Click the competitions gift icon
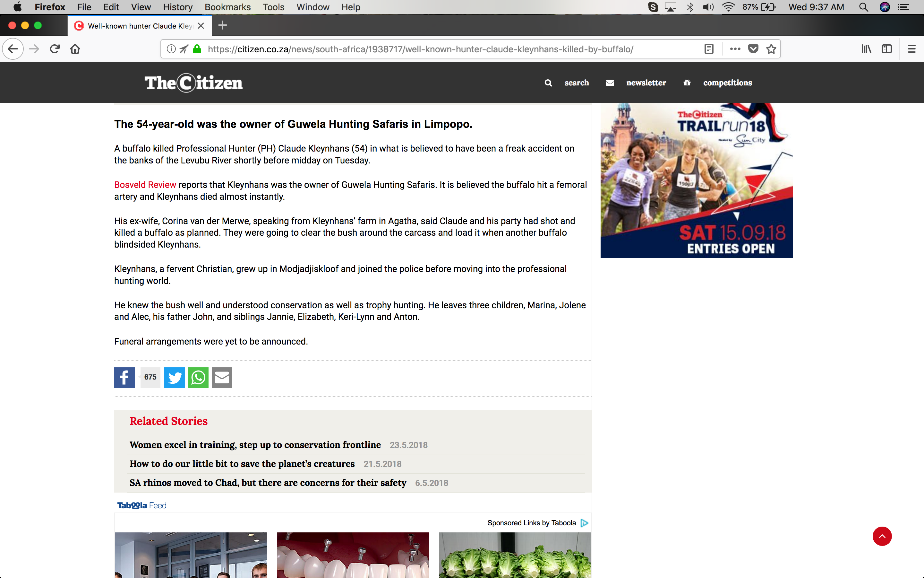Image resolution: width=924 pixels, height=578 pixels. (687, 83)
